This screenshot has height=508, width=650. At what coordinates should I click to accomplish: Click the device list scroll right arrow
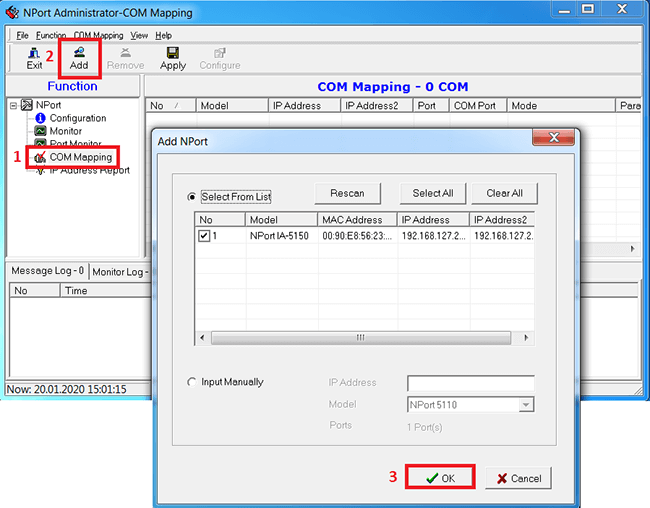(x=526, y=338)
